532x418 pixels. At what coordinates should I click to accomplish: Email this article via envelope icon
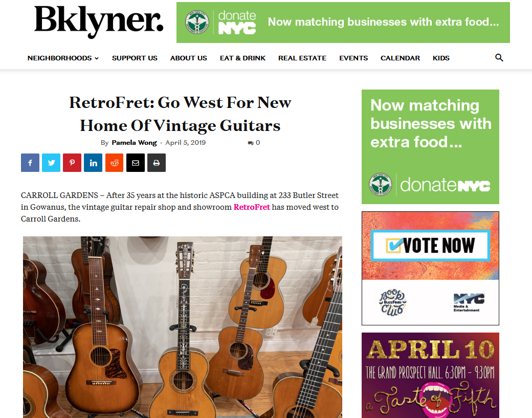point(136,163)
